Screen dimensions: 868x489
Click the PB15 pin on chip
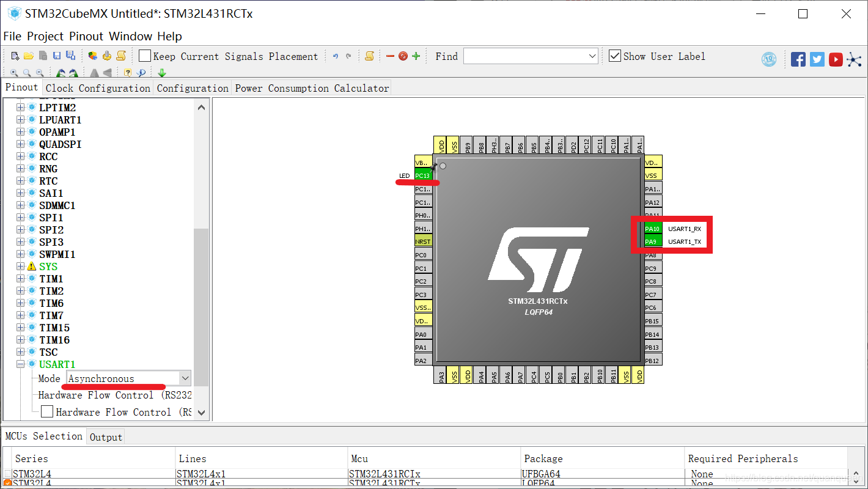tap(653, 321)
